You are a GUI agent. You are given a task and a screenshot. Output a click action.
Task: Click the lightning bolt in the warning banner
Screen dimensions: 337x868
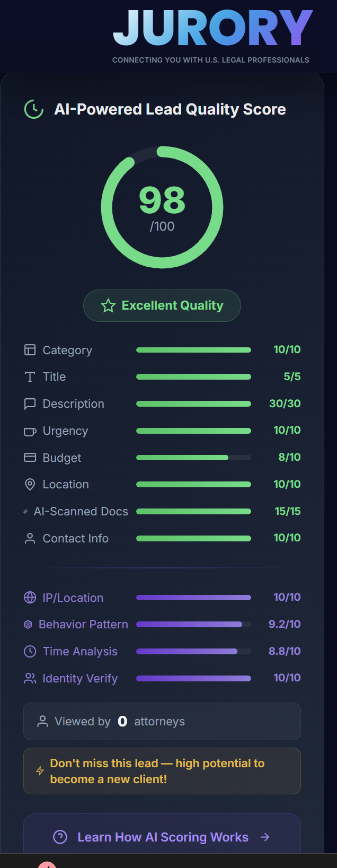click(40, 771)
